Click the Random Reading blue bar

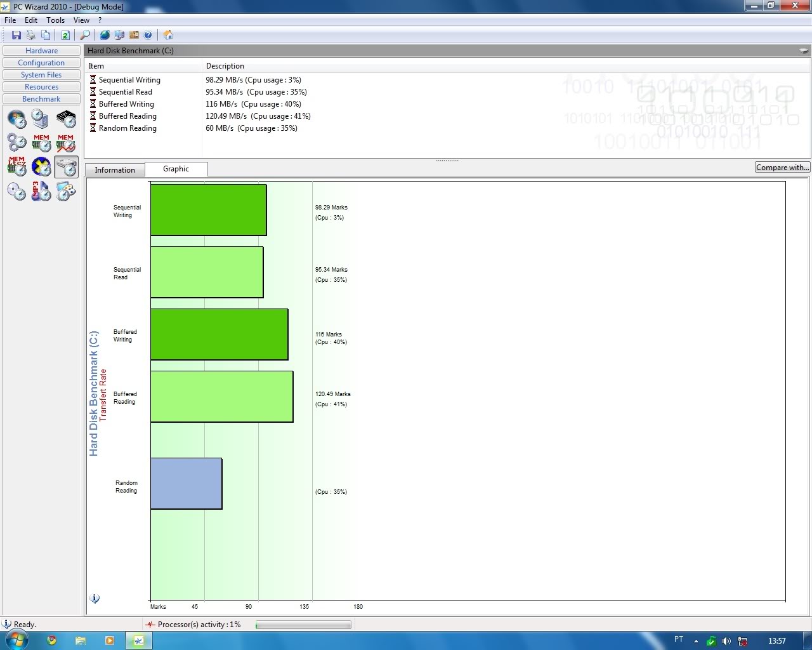tap(186, 484)
